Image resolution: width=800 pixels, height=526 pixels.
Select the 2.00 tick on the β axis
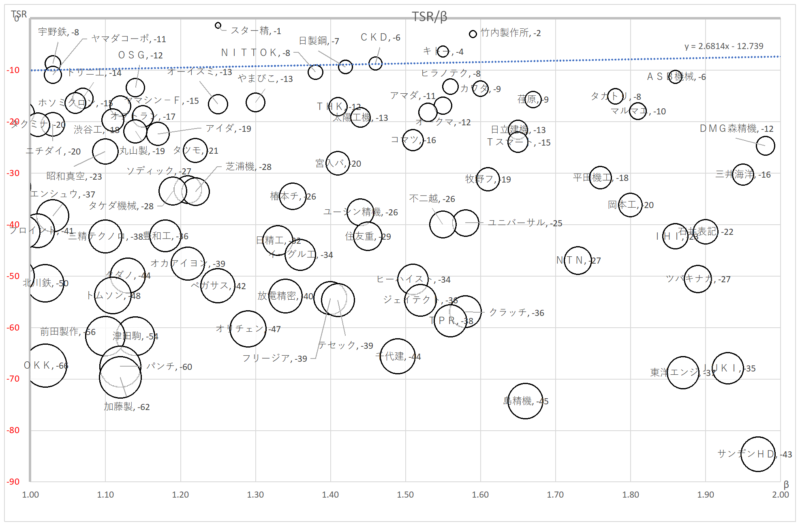click(x=781, y=495)
